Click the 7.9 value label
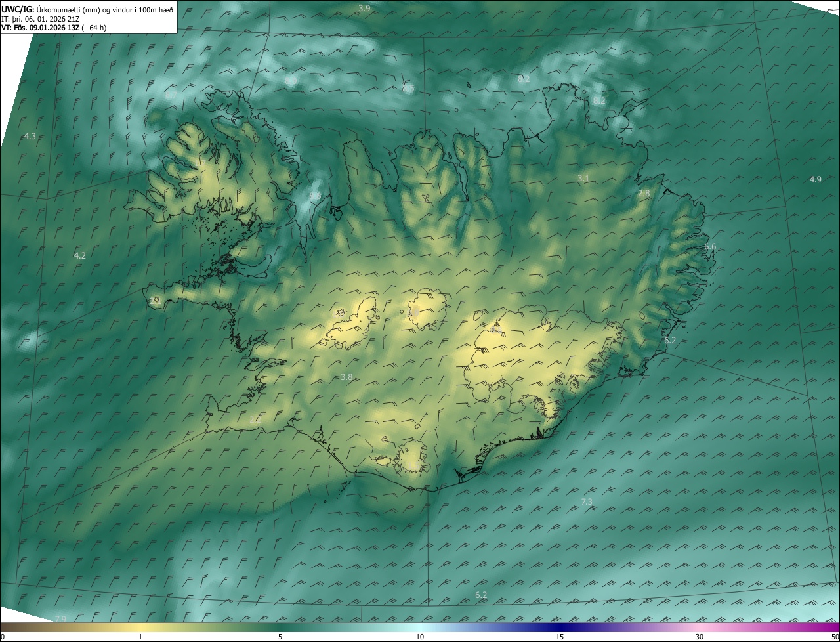The width and height of the screenshot is (840, 642). click(60, 618)
